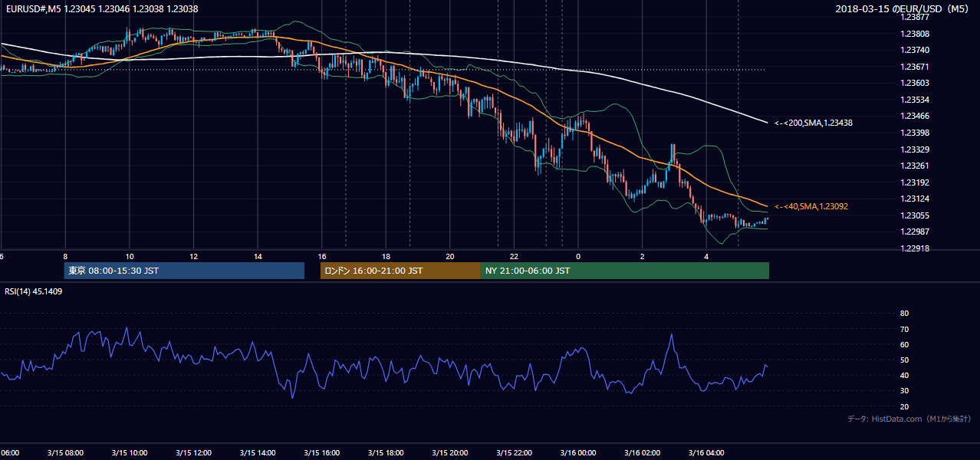
Task: Click the 1.23329 price axis label
Action: coord(915,149)
